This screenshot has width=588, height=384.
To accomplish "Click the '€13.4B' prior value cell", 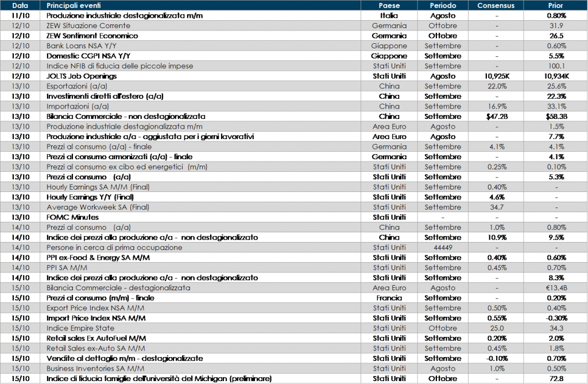I will [555, 288].
